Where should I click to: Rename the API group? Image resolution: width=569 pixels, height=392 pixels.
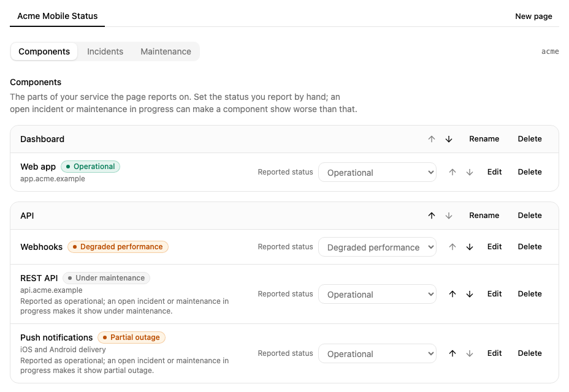pyautogui.click(x=484, y=216)
